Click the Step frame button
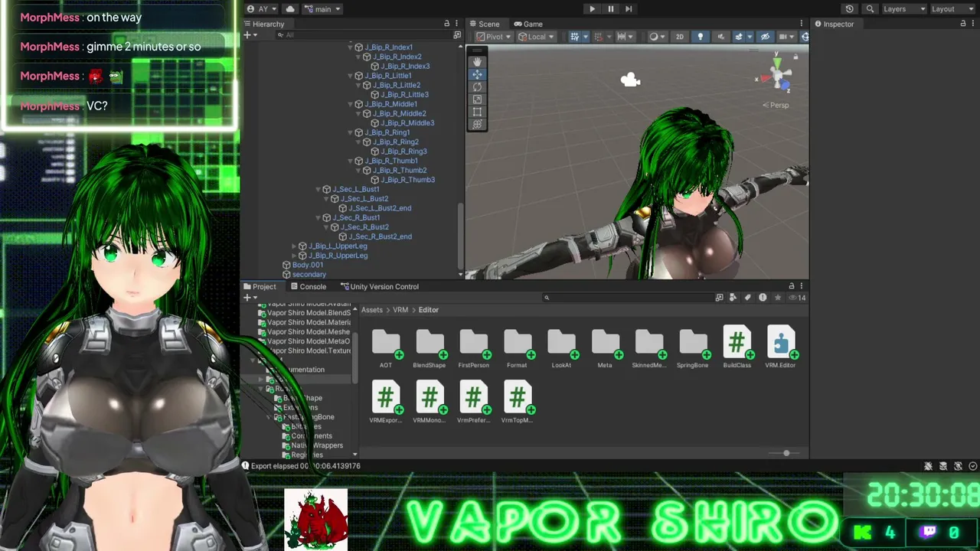Screen dimensions: 980x551 pos(629,9)
